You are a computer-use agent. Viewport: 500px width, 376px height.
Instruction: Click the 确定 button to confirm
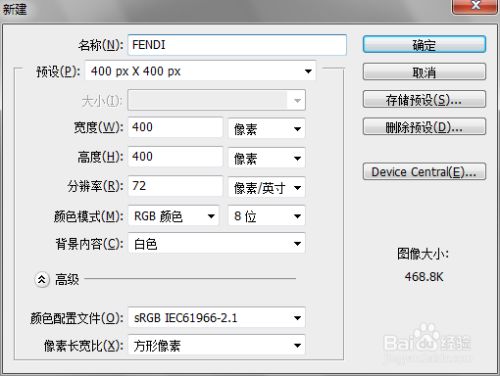tap(424, 44)
